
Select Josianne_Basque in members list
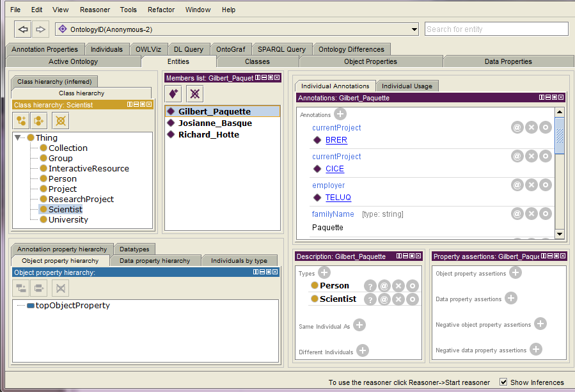point(215,123)
